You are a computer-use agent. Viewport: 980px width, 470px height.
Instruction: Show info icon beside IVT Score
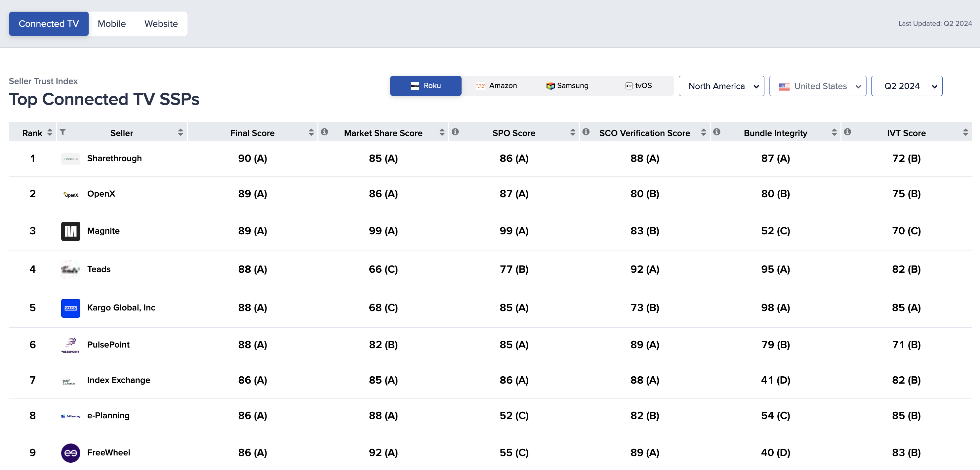pos(847,132)
